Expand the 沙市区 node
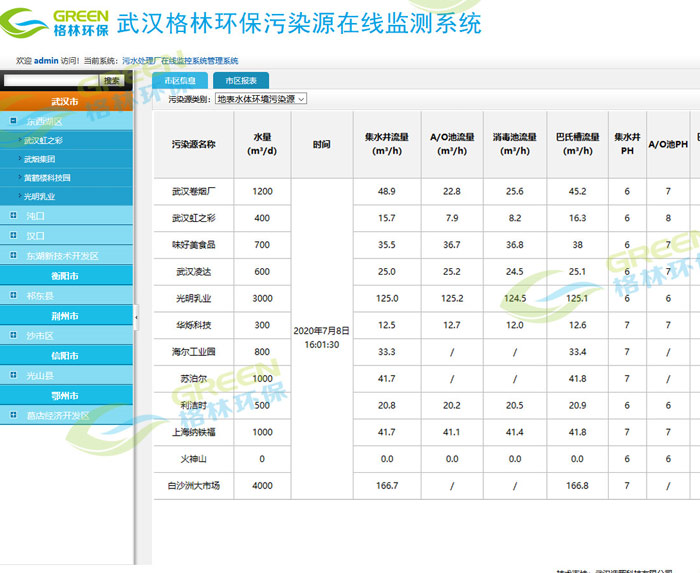This screenshot has height=573, width=700. [13, 335]
